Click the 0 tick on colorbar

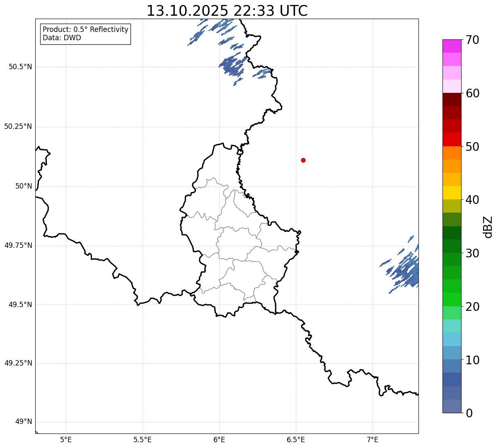pos(469,413)
